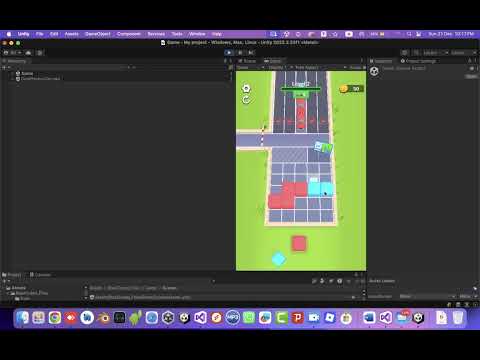Viewport: 480px width, 360px height.
Task: Click the cyan diamond block below the grid
Action: tap(279, 259)
